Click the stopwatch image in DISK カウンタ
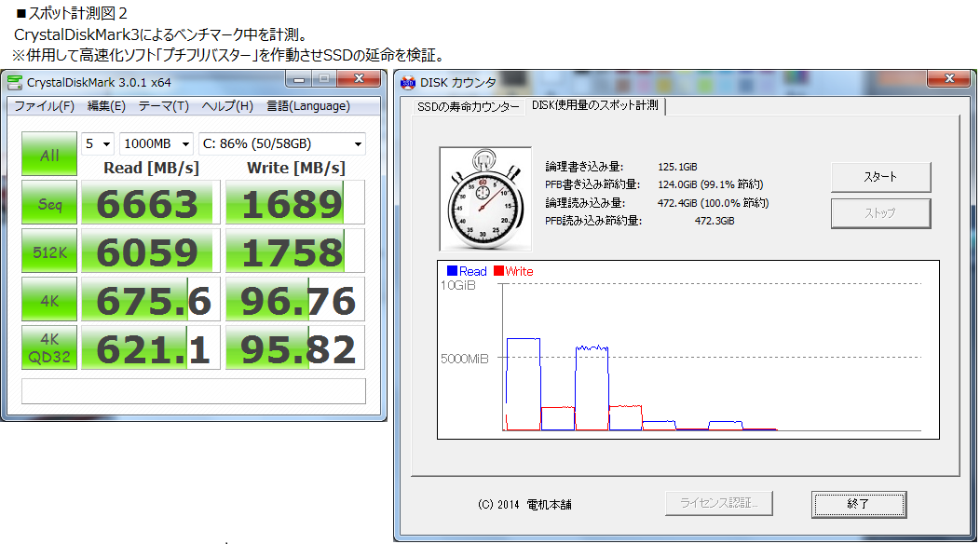Viewport: 980px width, 544px height. click(484, 197)
